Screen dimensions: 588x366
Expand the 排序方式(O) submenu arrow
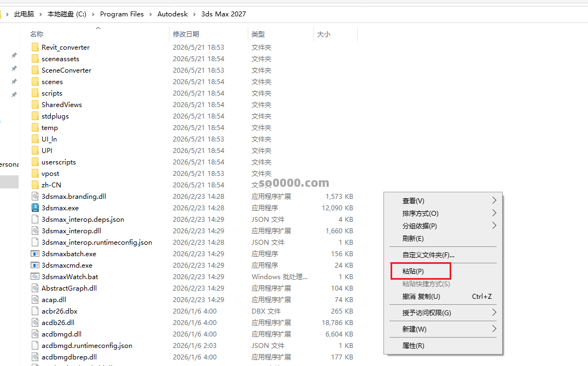494,213
